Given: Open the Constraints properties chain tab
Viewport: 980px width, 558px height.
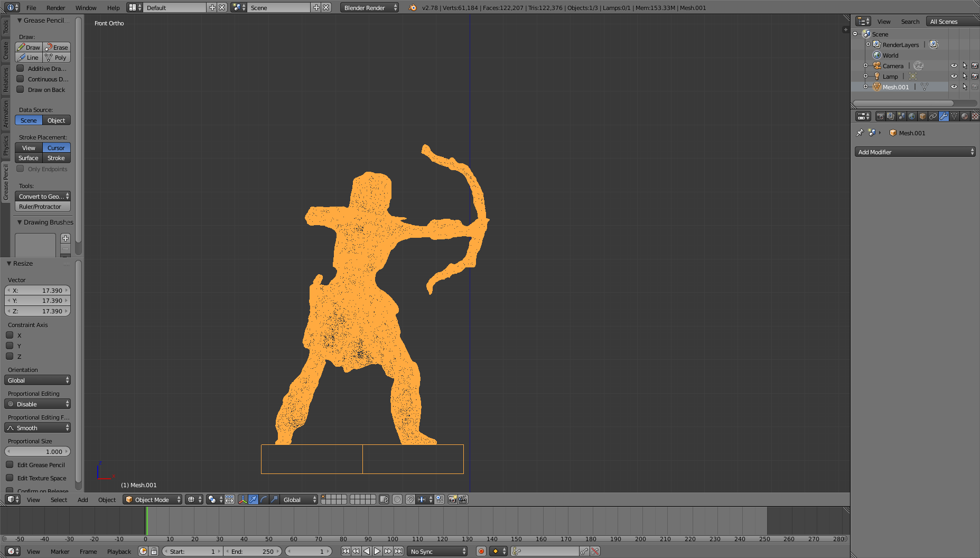Looking at the screenshot, I should pyautogui.click(x=933, y=116).
